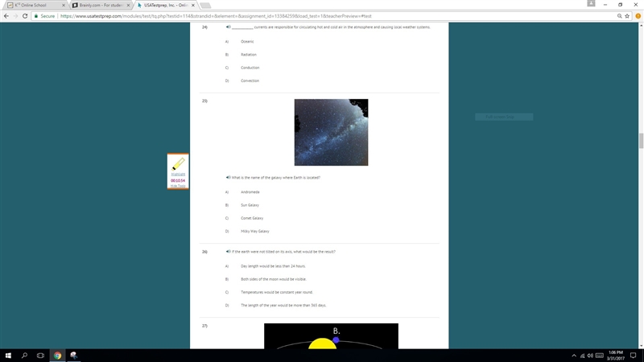Screen dimensions: 644x362
Task: Click the page vertical scrollbar thumb
Action: click(641, 141)
